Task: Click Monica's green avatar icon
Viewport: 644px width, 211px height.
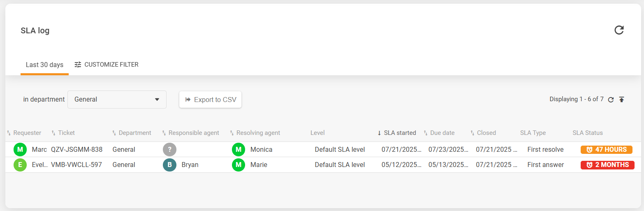Action: tap(239, 149)
